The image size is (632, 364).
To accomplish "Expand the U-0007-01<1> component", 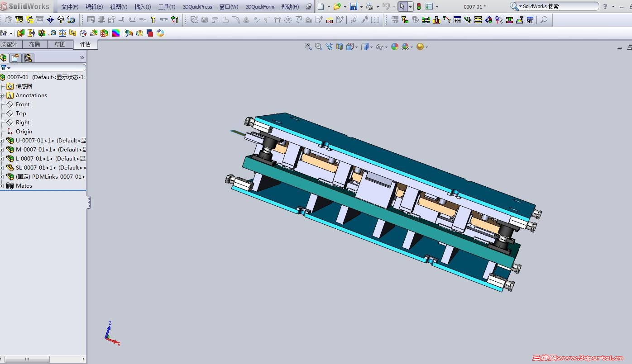I will click(x=2, y=141).
